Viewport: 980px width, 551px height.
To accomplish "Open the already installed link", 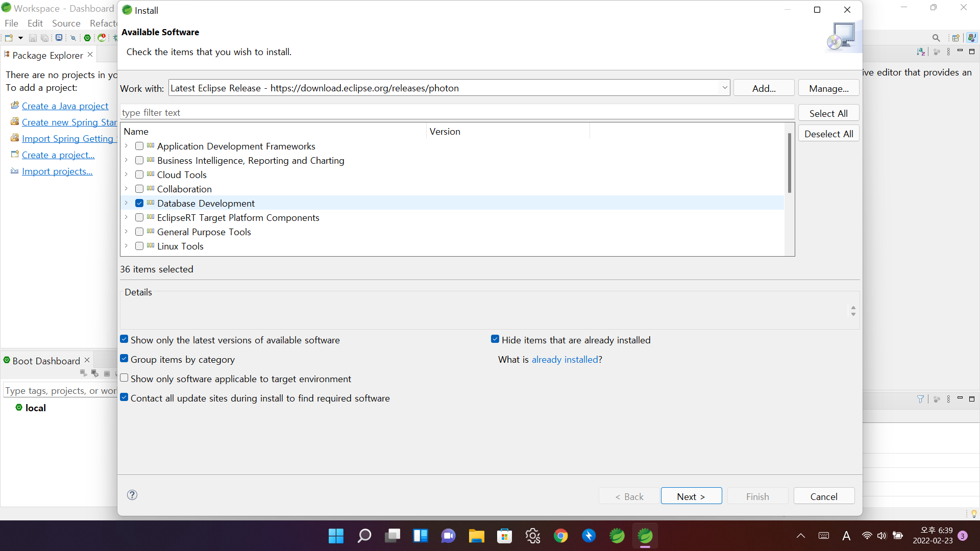I will pos(565,360).
